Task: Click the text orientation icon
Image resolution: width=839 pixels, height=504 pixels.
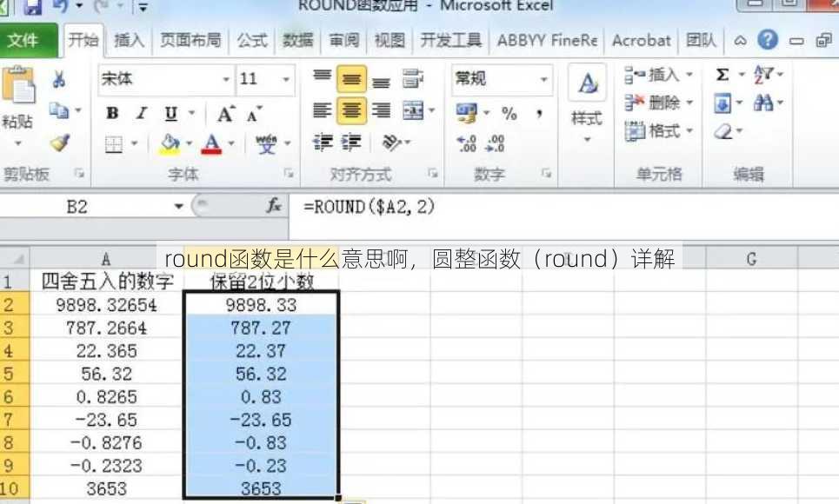Action: (391, 143)
